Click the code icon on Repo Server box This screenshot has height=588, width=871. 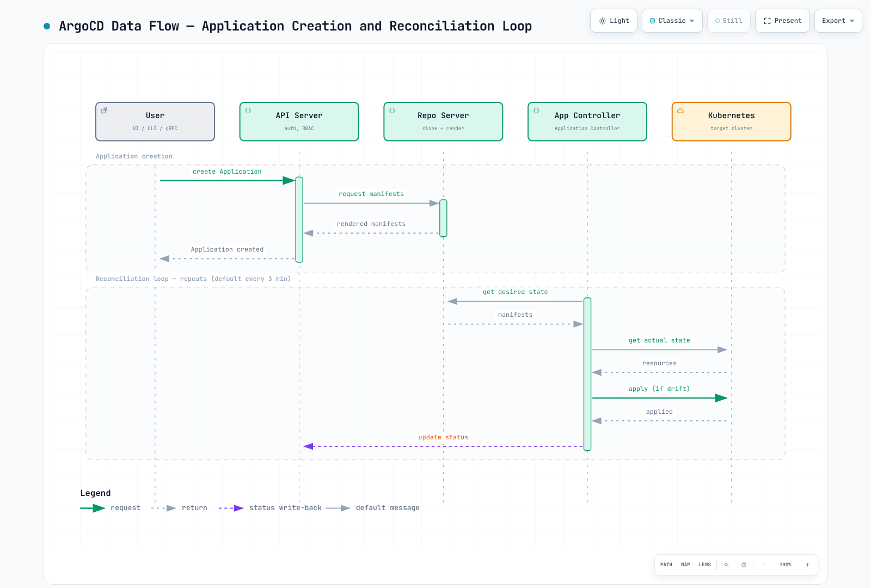click(x=392, y=111)
